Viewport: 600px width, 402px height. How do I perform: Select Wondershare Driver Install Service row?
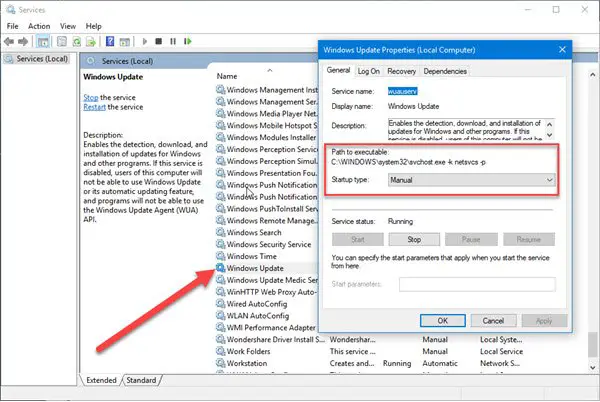pyautogui.click(x=270, y=339)
